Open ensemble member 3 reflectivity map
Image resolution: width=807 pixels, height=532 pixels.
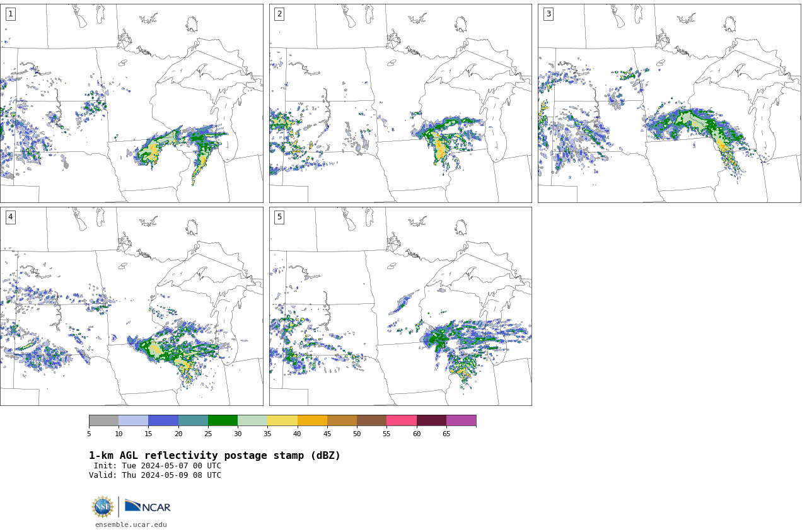click(x=669, y=103)
